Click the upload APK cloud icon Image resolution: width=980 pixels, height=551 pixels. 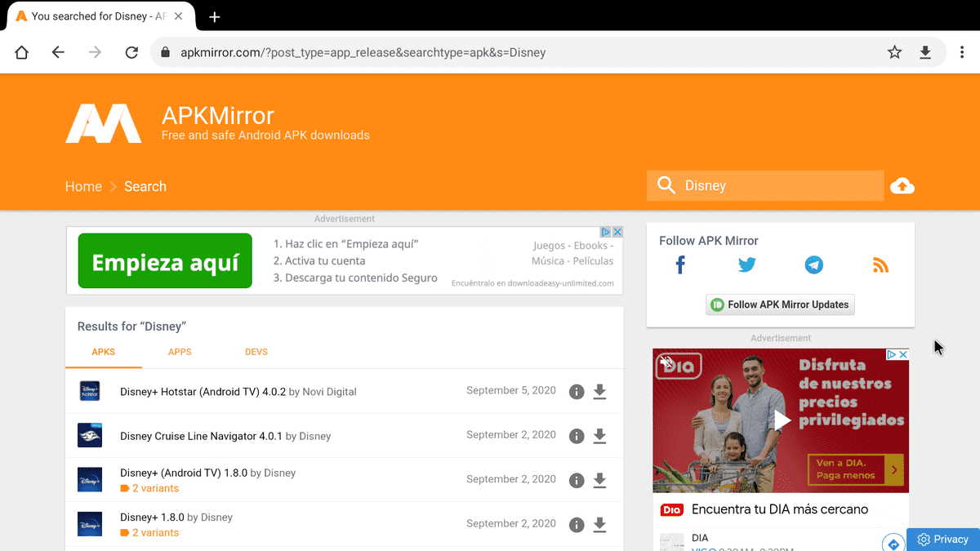coord(902,186)
